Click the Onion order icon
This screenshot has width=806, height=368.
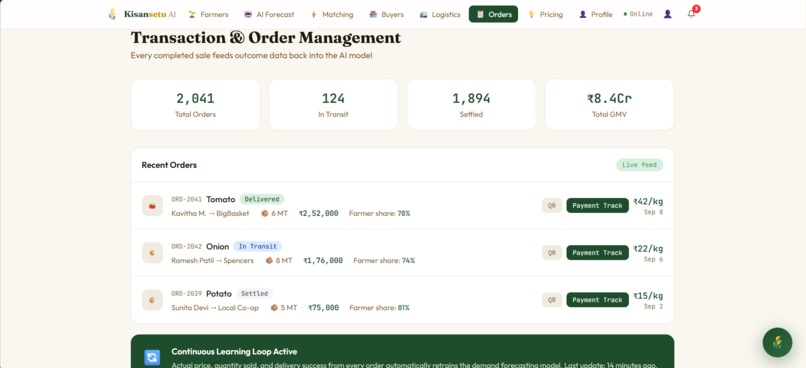click(x=152, y=253)
